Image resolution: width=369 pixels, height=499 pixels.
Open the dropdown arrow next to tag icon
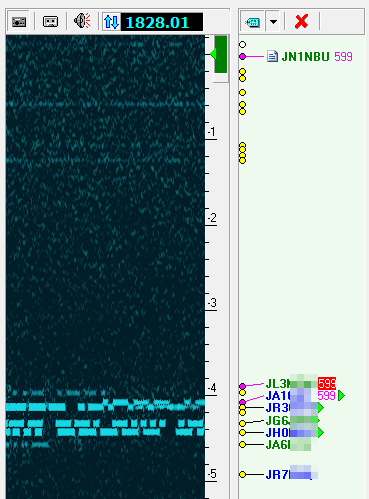coord(273,22)
